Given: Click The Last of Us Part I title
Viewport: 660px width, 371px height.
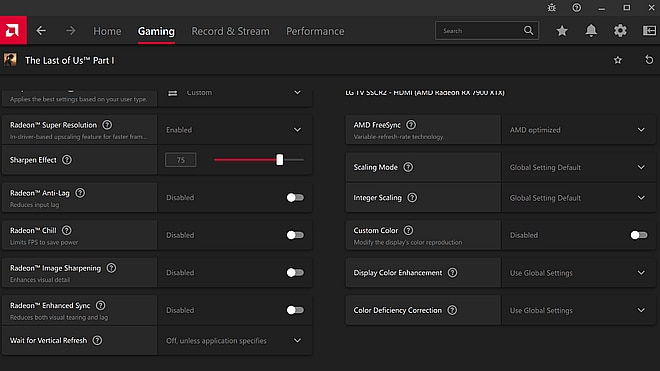Looking at the screenshot, I should pos(69,60).
